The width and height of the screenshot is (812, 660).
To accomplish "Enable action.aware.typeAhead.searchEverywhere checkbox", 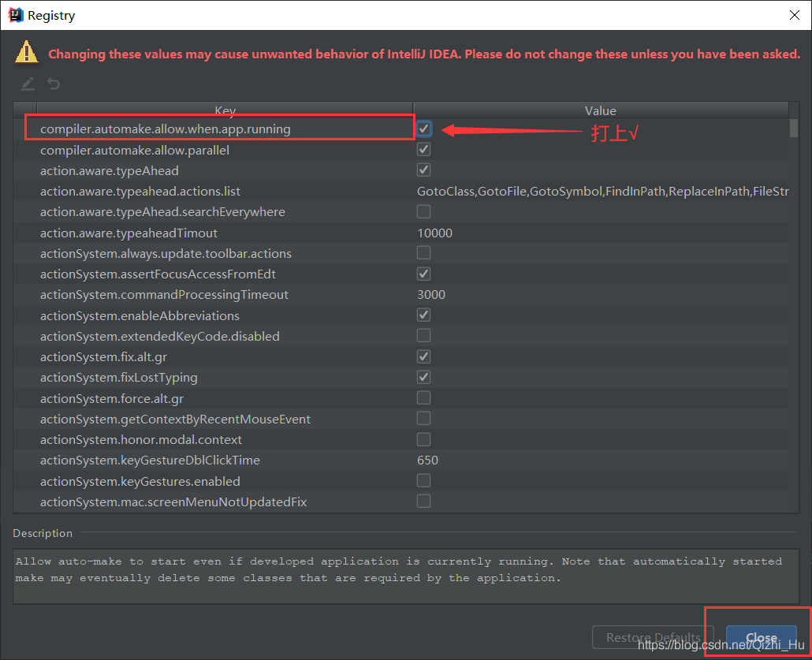I will click(423, 211).
